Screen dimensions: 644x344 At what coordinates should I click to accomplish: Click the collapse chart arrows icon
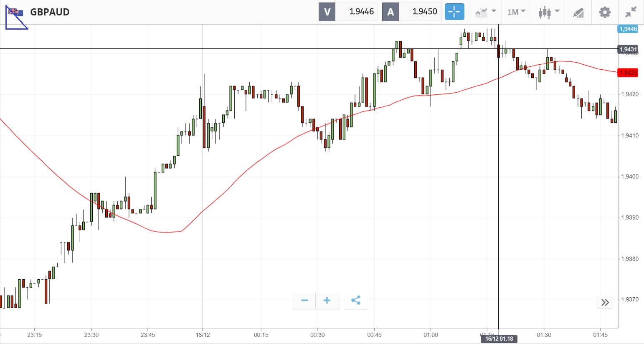pyautogui.click(x=631, y=12)
